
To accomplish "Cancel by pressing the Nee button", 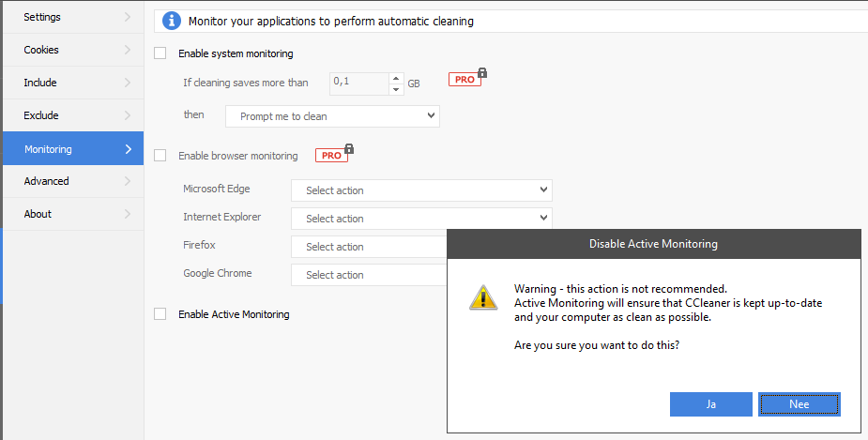I will (799, 403).
